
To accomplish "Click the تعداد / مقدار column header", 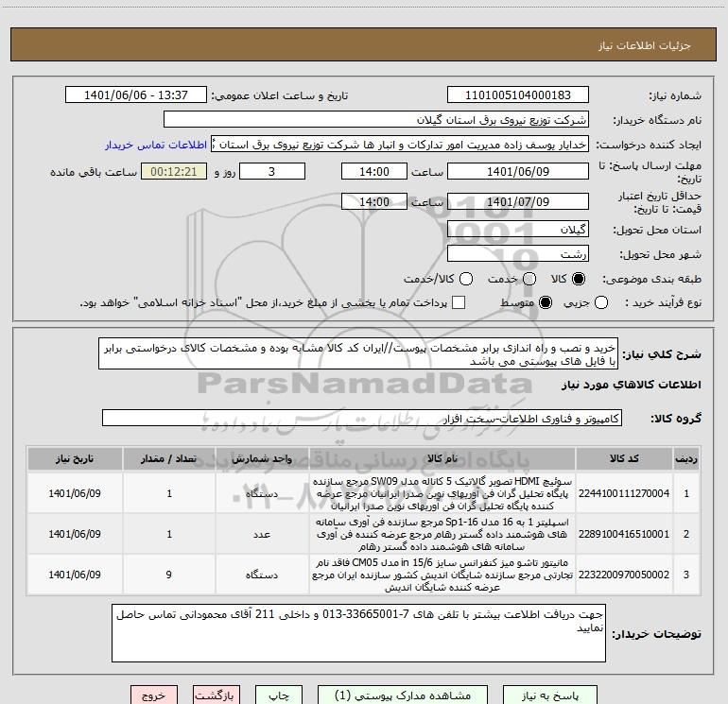I will coord(169,459).
